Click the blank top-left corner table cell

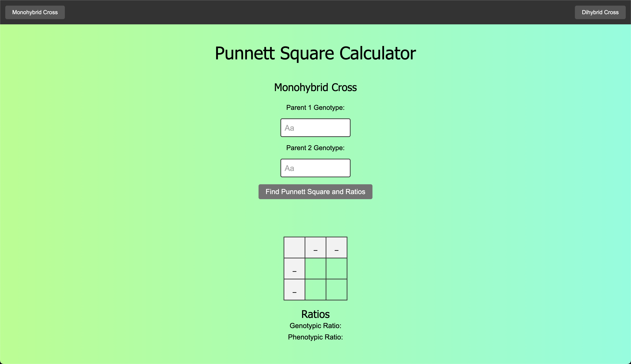pyautogui.click(x=294, y=248)
